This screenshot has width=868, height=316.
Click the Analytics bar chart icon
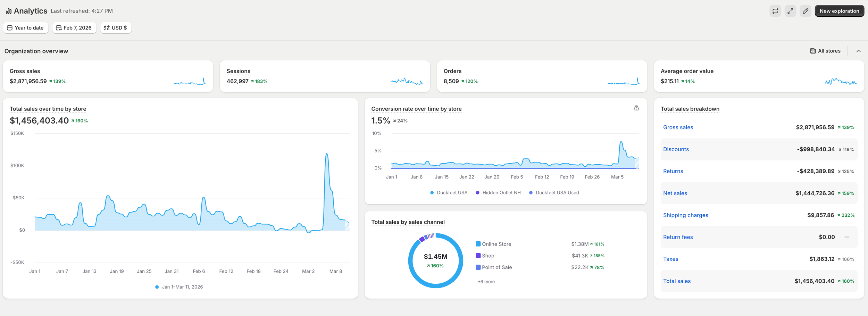click(9, 11)
